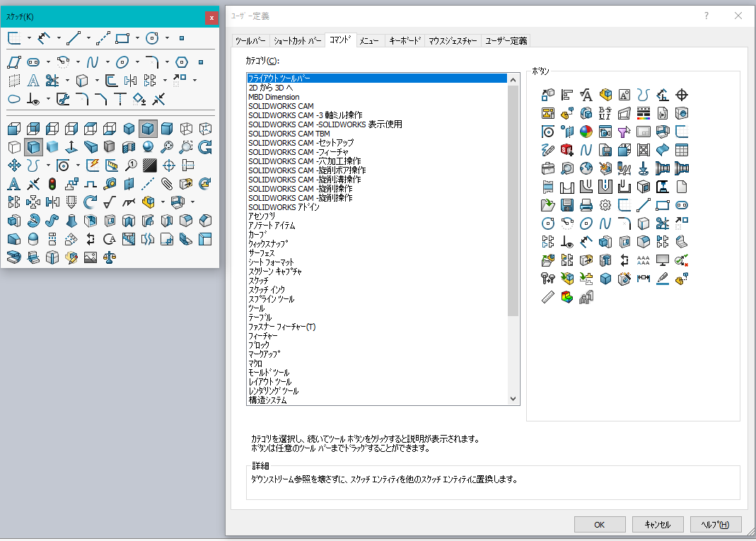
Task: Switch to the キーボード tab
Action: (405, 41)
